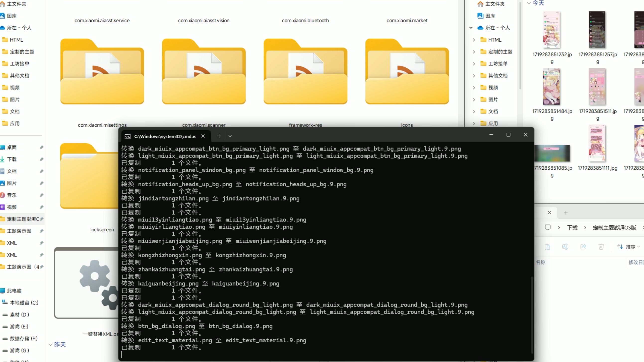Open thumbnail 1719283851257.jpg
Screen dimensions: 644x362
[597, 30]
